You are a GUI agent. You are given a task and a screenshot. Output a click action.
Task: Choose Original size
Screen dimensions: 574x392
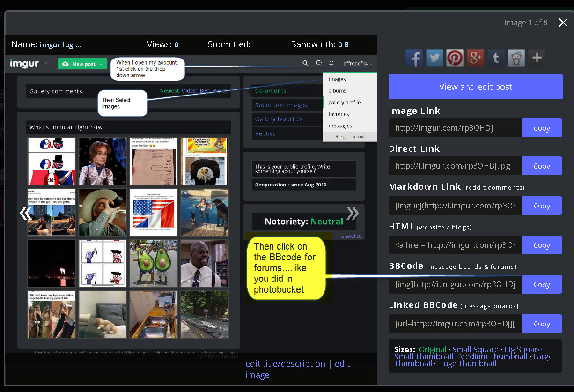coord(433,349)
